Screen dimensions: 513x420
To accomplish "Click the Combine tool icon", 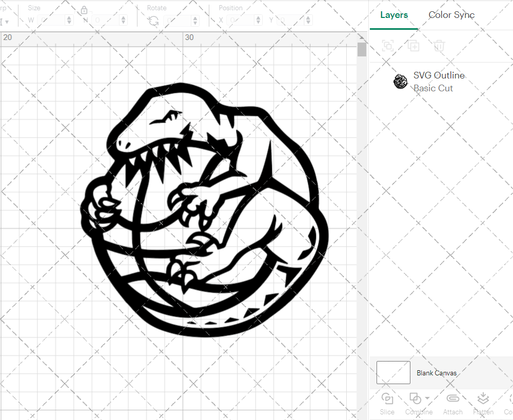I will (416, 398).
